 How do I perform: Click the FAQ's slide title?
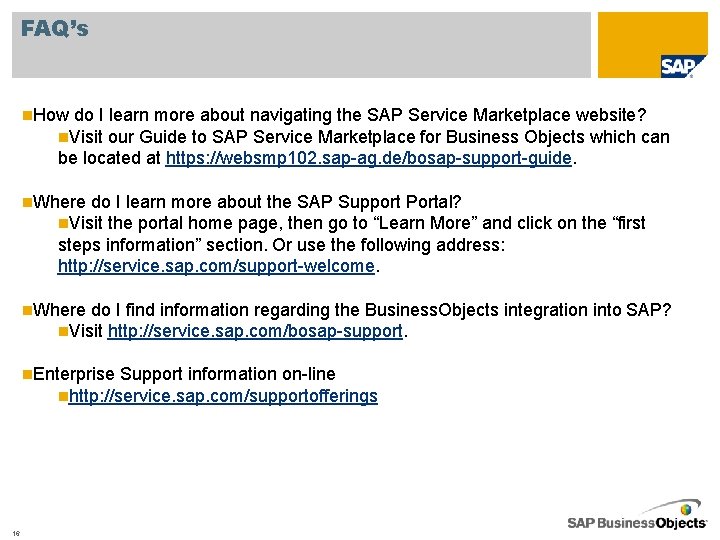[x=54, y=29]
